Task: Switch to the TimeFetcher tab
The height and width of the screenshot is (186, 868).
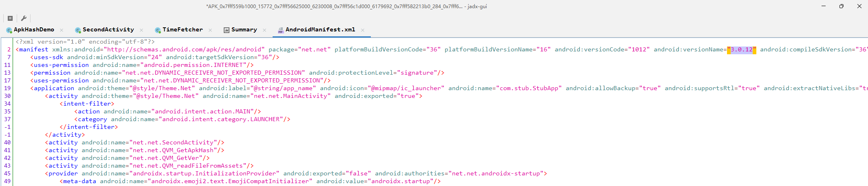Action: 183,30
